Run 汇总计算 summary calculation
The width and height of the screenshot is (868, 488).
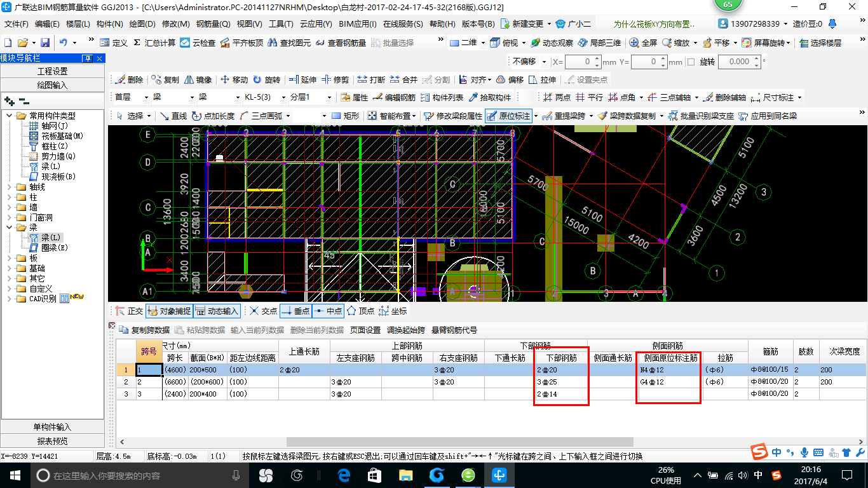tap(154, 43)
